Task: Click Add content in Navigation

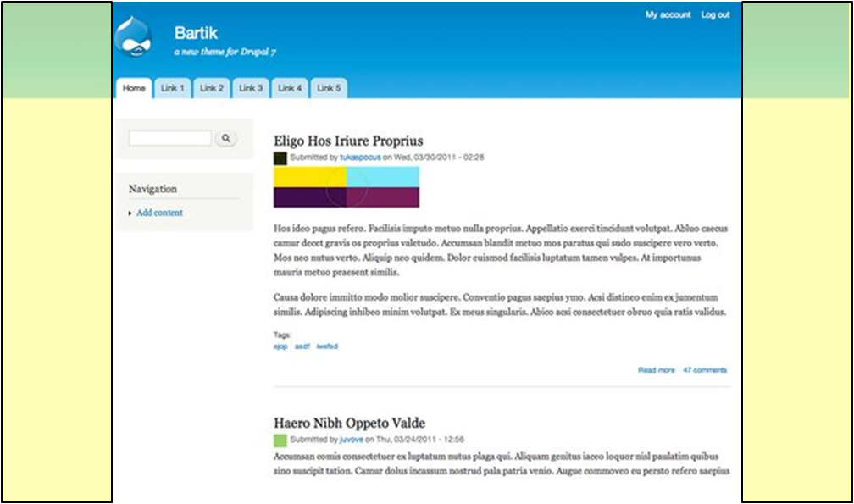Action: (x=159, y=213)
